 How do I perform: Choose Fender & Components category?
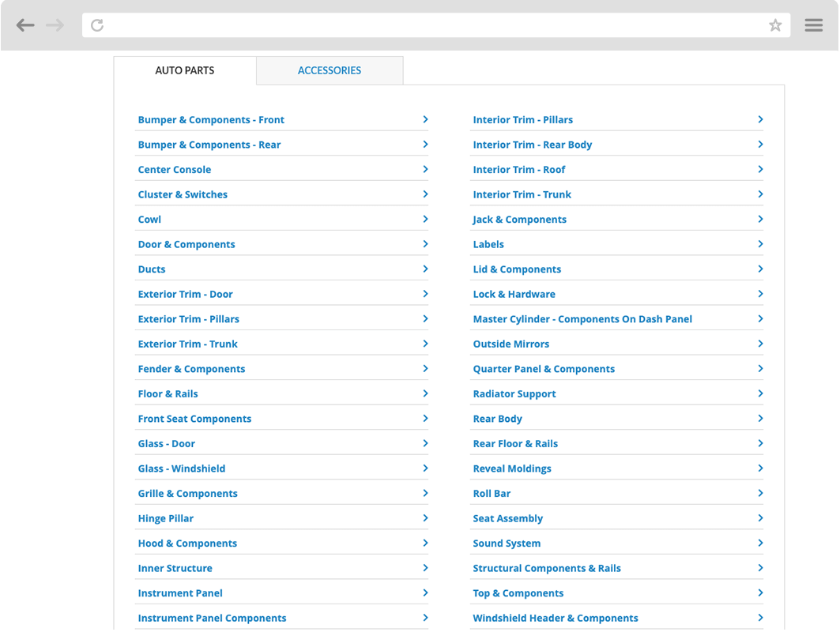[x=191, y=369]
